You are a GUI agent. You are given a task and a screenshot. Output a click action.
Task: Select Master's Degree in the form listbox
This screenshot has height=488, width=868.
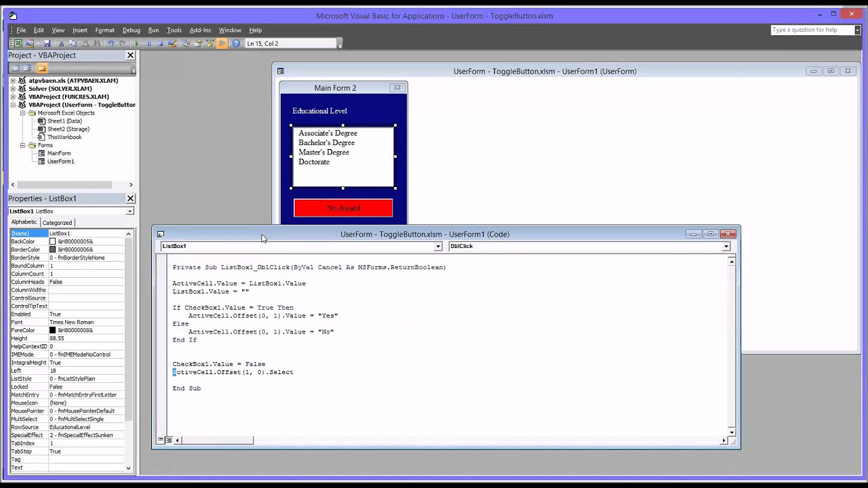323,152
